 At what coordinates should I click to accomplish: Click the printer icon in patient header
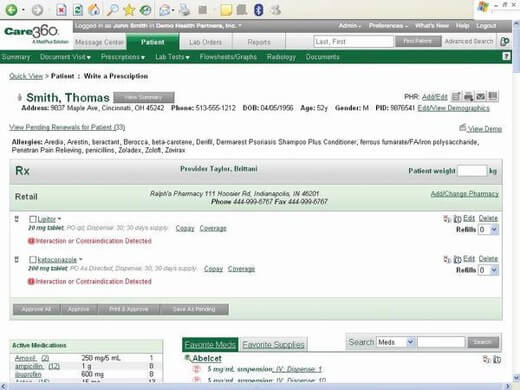click(x=468, y=96)
